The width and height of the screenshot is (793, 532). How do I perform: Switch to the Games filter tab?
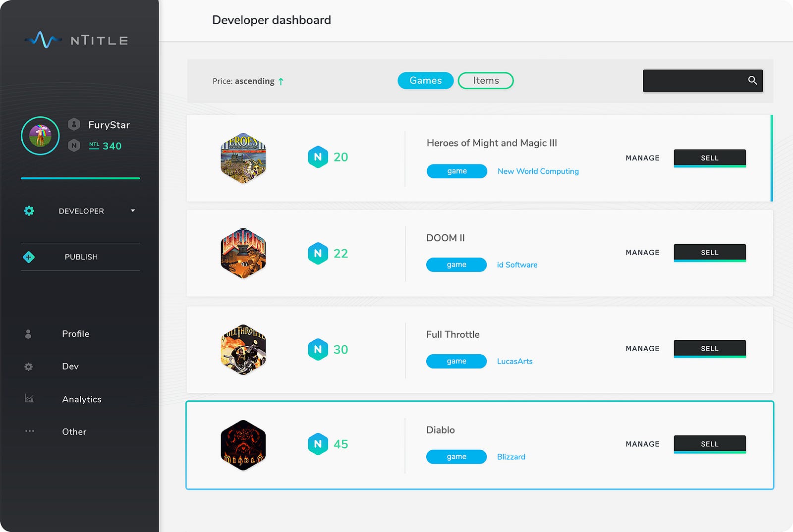tap(425, 81)
